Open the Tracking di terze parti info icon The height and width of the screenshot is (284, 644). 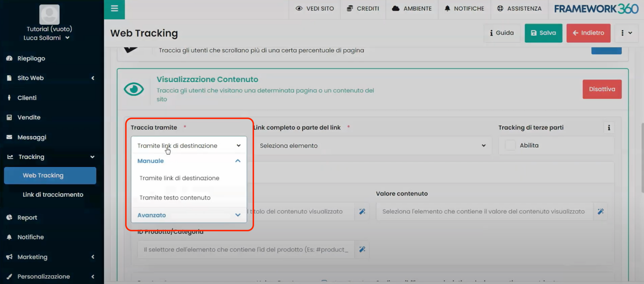[609, 128]
